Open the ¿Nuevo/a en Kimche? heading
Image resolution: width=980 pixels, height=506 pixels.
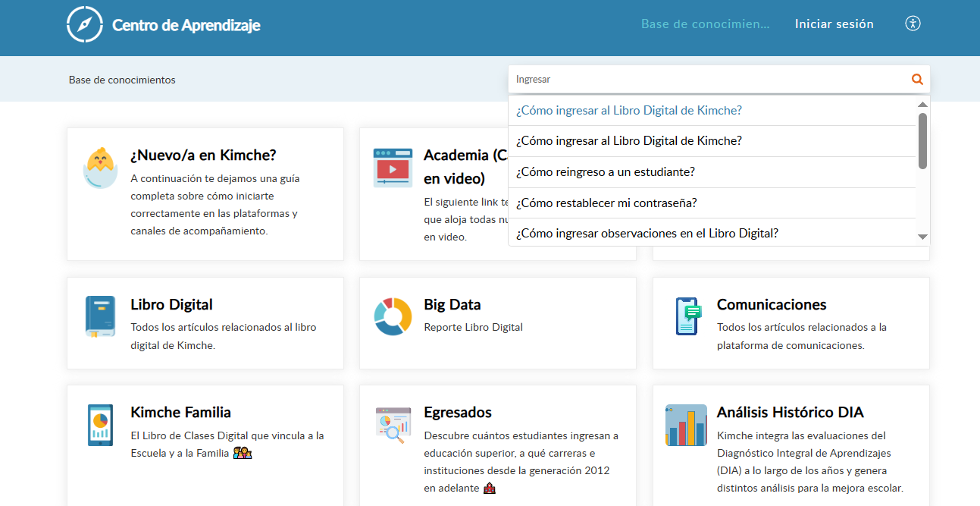(x=203, y=155)
